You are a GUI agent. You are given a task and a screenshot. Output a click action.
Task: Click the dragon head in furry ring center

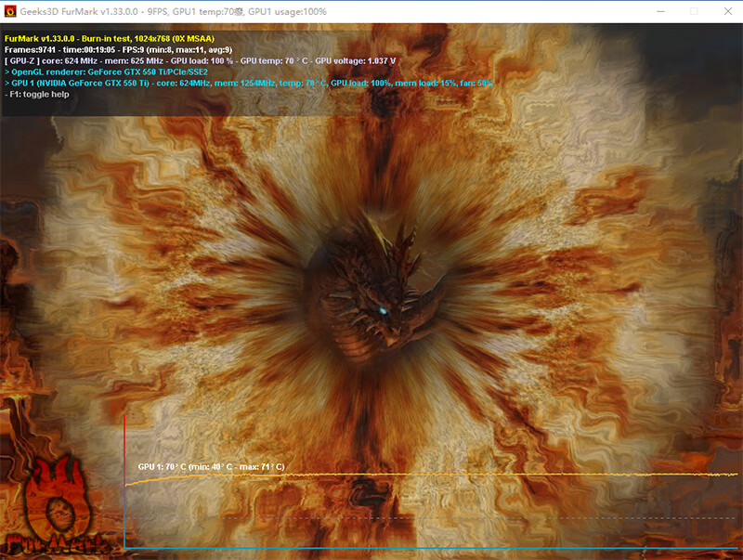point(374,289)
